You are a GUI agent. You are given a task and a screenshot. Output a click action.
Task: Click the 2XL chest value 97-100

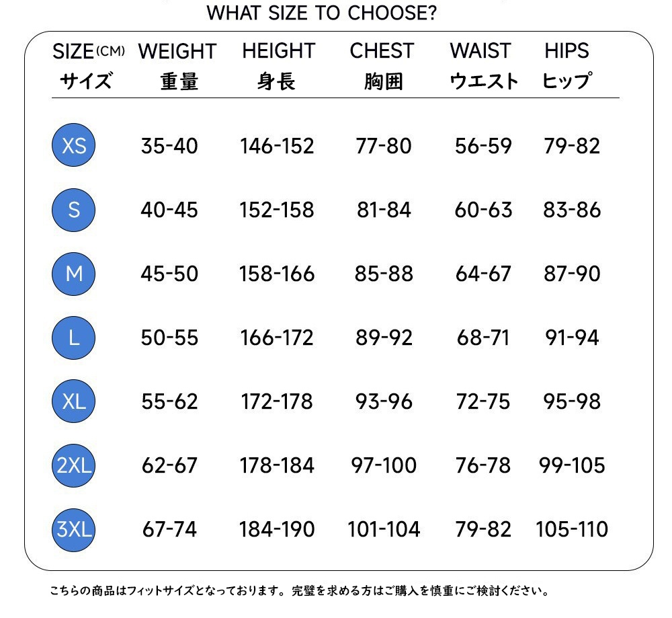click(x=384, y=465)
